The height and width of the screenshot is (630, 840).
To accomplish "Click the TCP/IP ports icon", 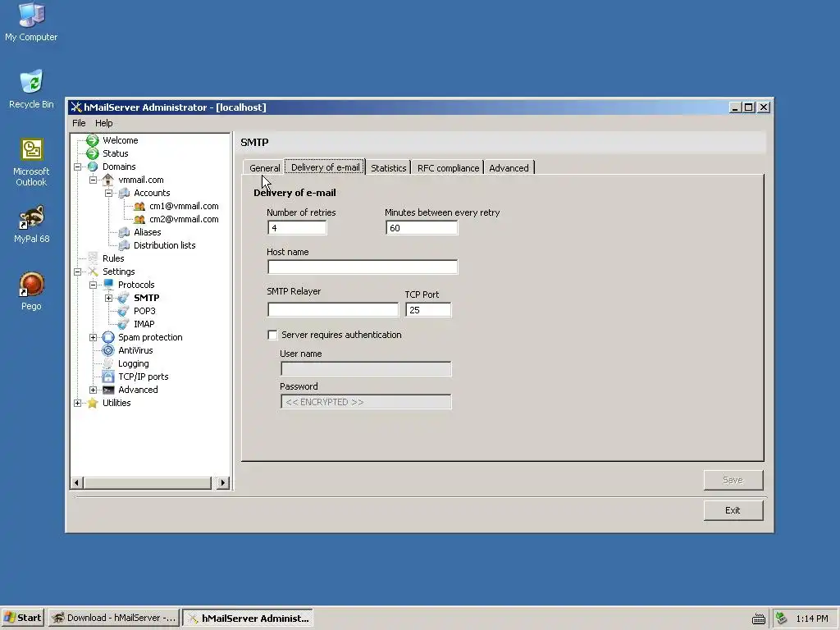I will click(x=108, y=377).
